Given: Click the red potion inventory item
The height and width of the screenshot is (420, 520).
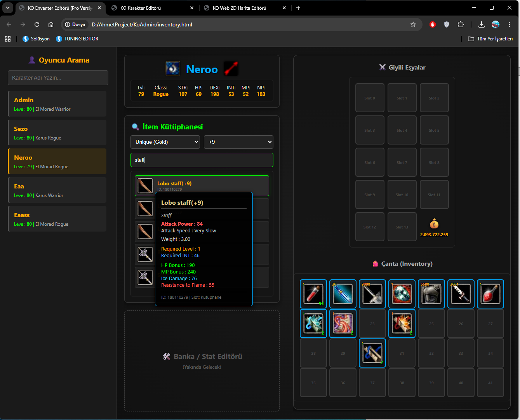Looking at the screenshot, I should [x=313, y=294].
